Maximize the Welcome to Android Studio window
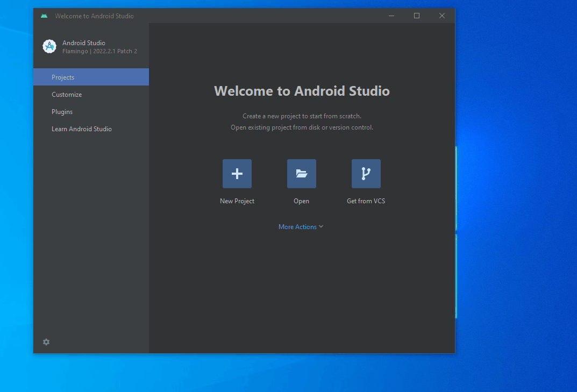 [417, 16]
